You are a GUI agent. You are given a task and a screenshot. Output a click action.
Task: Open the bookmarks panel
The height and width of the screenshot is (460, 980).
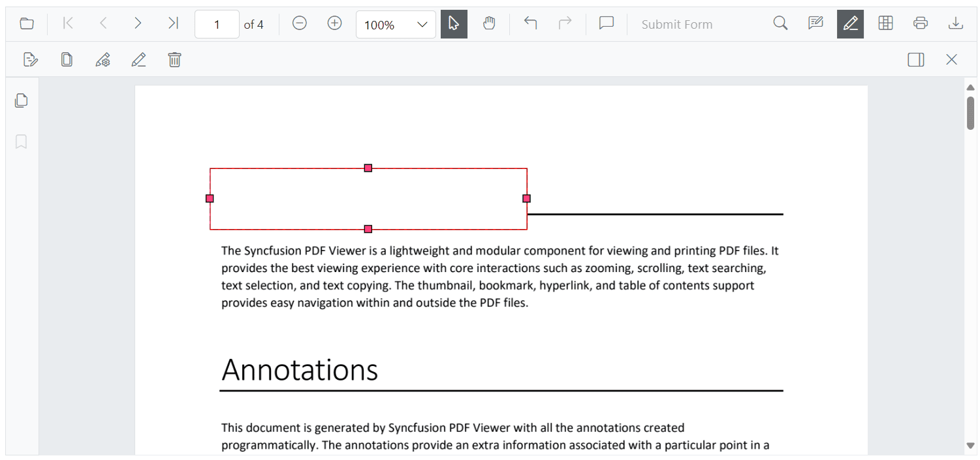(x=21, y=142)
